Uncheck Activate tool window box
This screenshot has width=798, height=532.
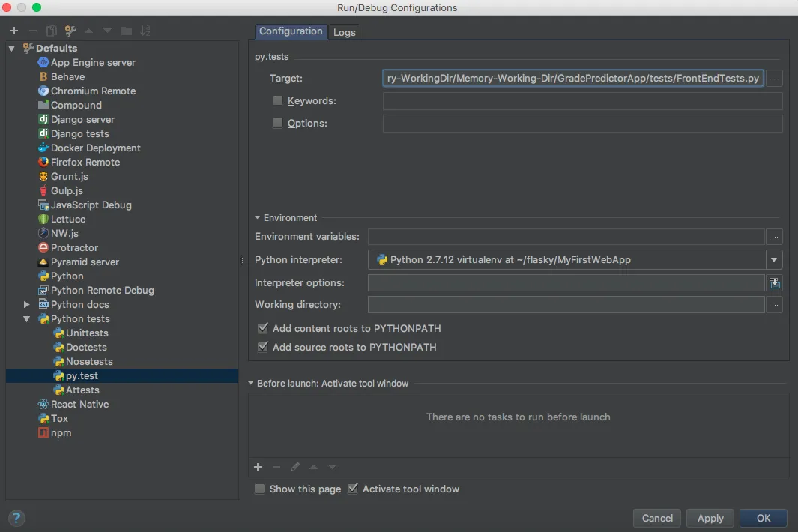pos(353,489)
